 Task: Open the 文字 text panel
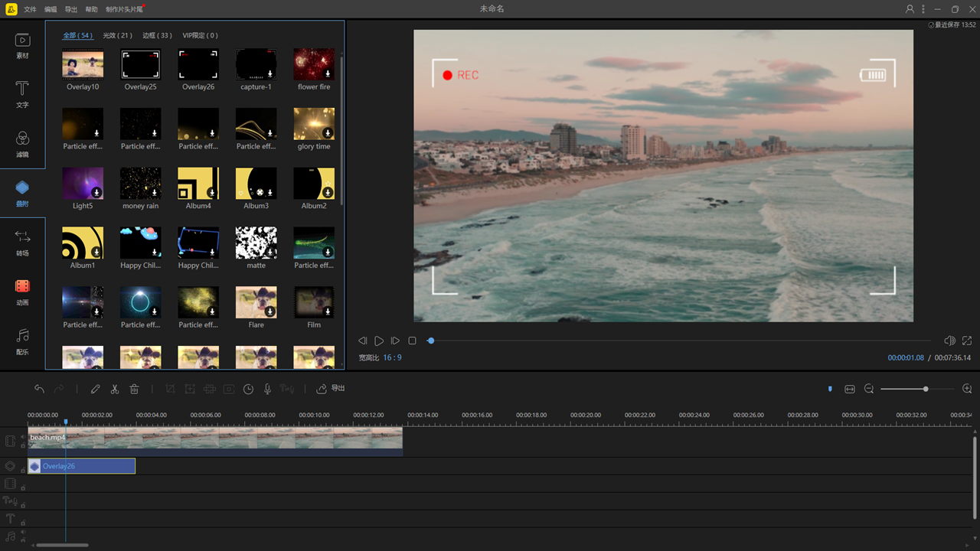point(22,94)
